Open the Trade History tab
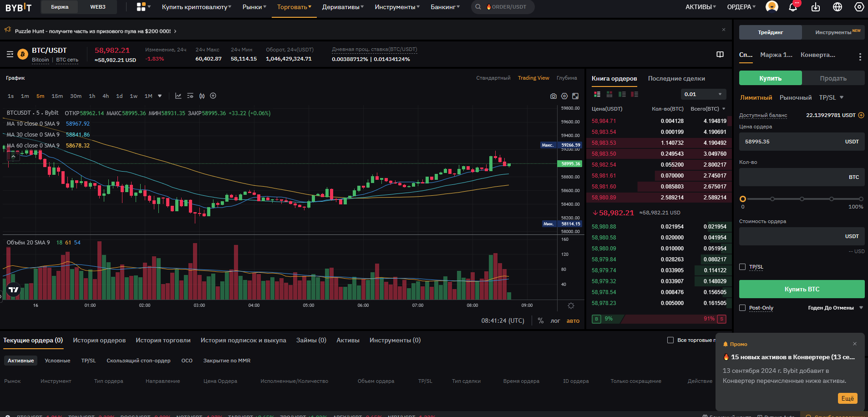 coord(163,340)
